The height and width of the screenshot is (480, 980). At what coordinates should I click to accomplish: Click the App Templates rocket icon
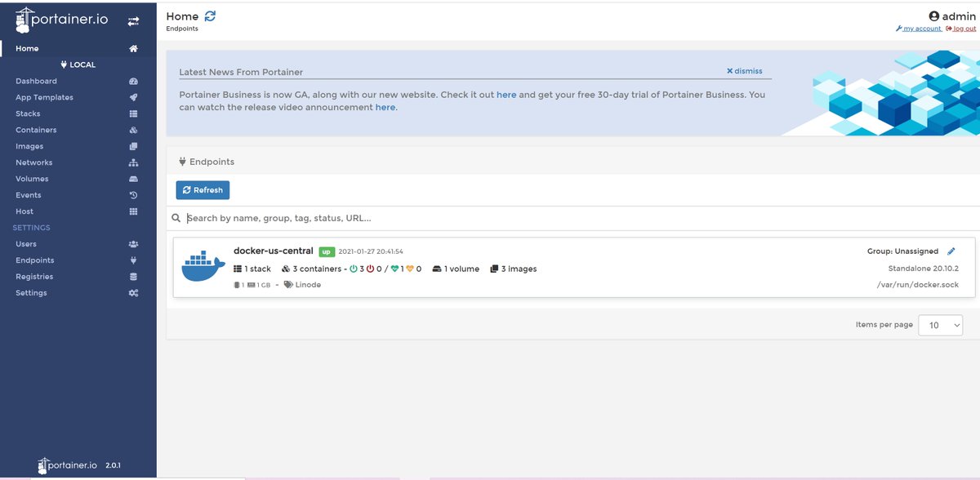[x=133, y=97]
